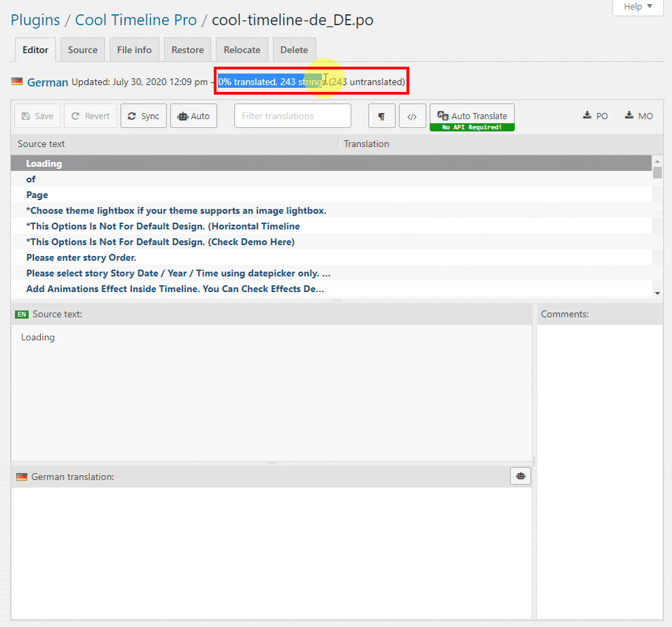Select '*Choose theme lightbox' string row

point(331,210)
